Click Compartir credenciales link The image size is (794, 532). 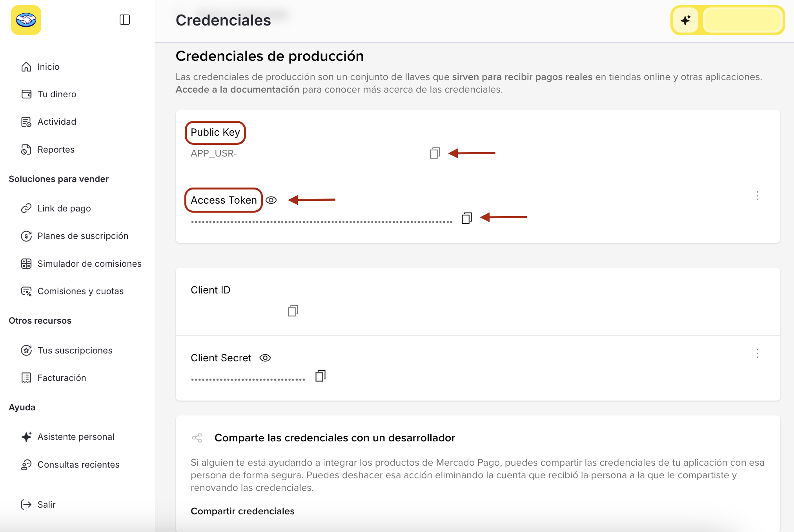coord(243,511)
